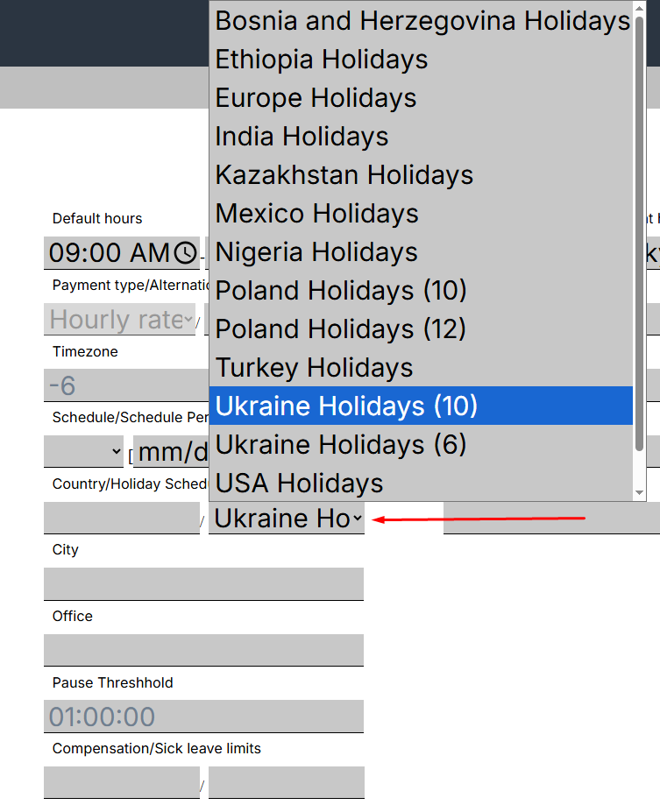Select Turkey Holidays from list
Viewport: 660px width, 812px height.
(x=314, y=368)
